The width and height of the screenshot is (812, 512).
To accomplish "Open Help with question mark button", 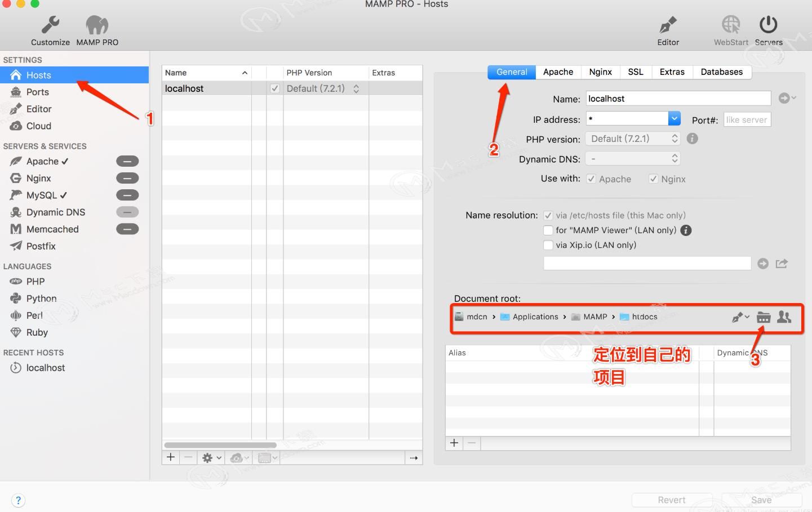I will click(18, 500).
